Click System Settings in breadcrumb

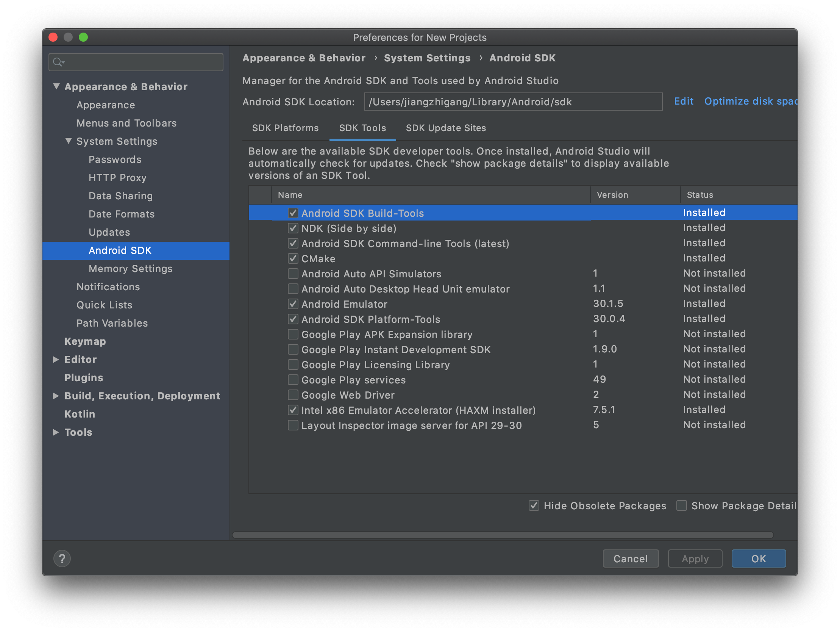[x=427, y=58]
